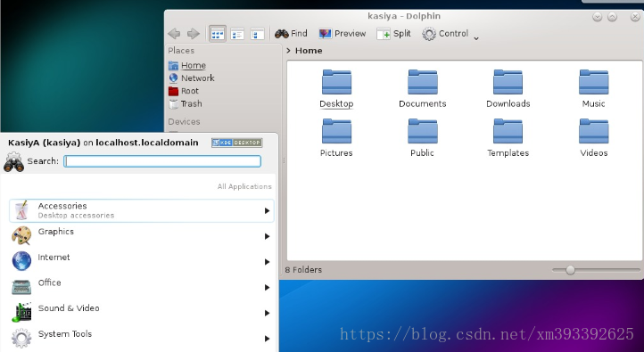Screen dimensions: 644x352
Task: Click the Graphics palette icon
Action: (x=21, y=236)
